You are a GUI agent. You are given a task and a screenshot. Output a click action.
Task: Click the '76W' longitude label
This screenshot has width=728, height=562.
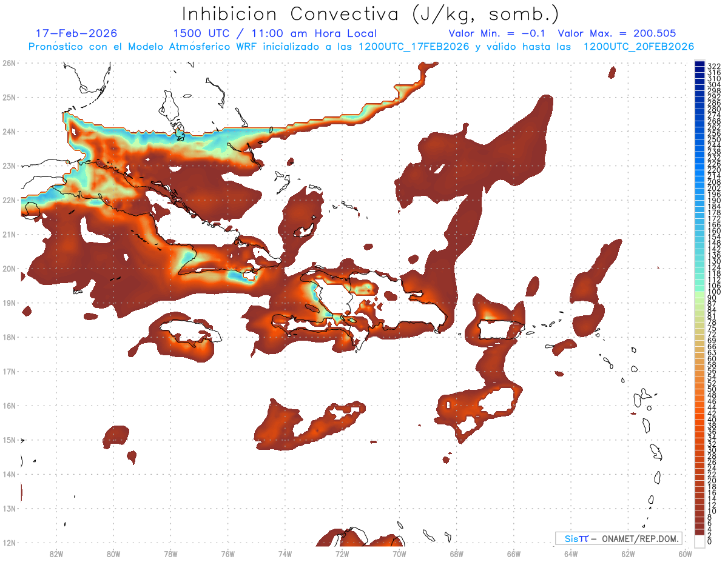(228, 554)
